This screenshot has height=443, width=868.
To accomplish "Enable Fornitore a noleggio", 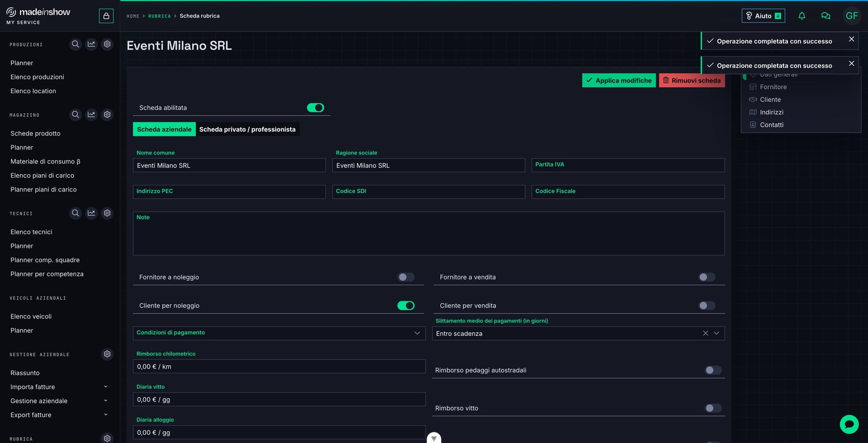I will [x=406, y=277].
